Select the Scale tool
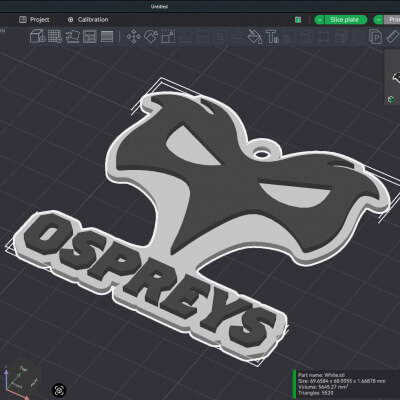The image size is (400, 400). click(168, 36)
